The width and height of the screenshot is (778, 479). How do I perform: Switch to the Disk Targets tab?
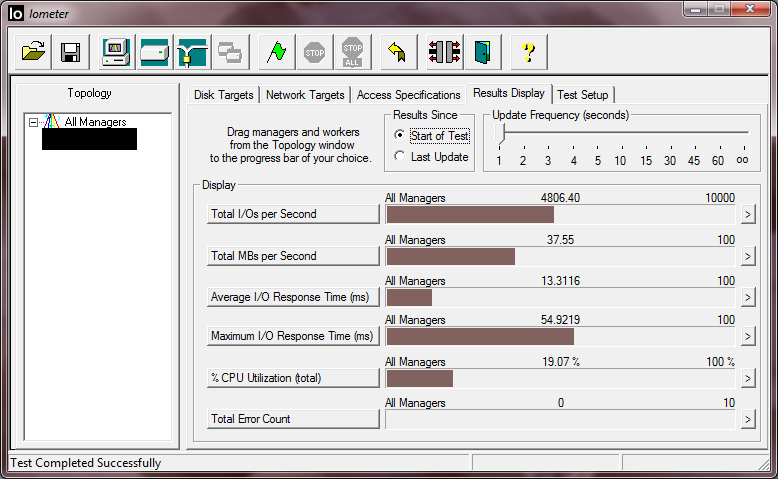pyautogui.click(x=224, y=95)
